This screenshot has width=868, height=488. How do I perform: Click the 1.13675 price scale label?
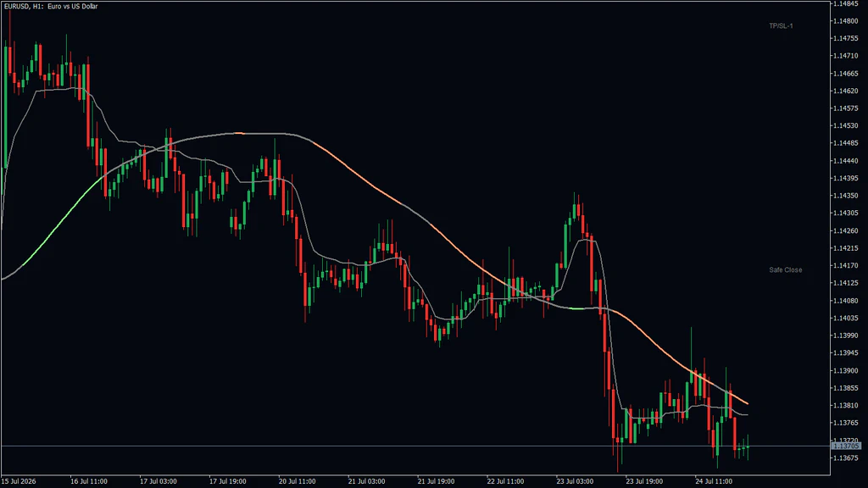tap(845, 458)
